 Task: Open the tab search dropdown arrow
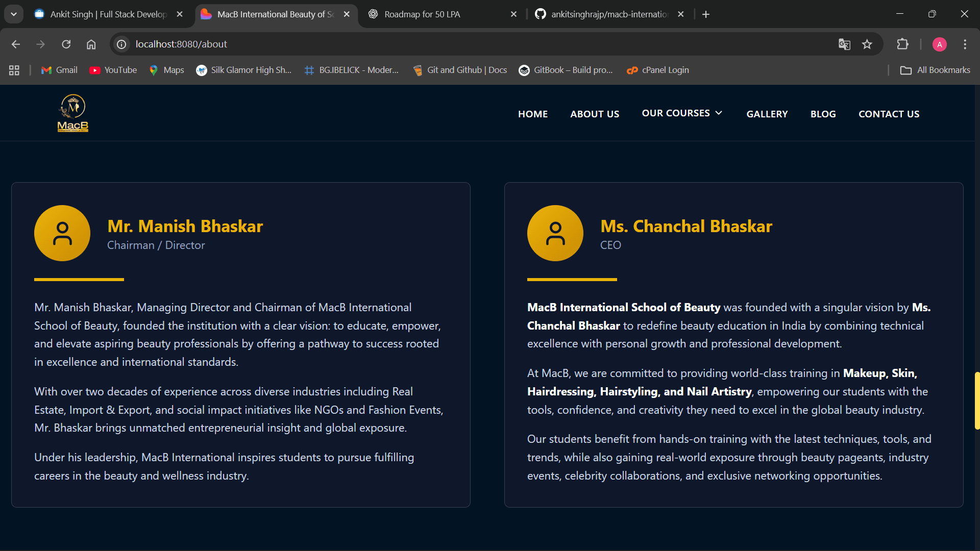pyautogui.click(x=14, y=14)
